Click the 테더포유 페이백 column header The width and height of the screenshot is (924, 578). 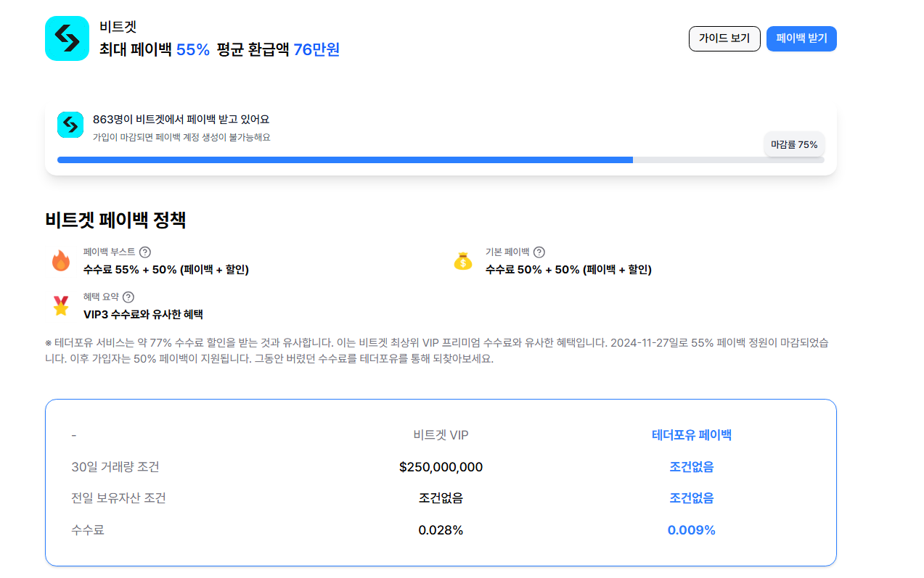click(x=692, y=435)
